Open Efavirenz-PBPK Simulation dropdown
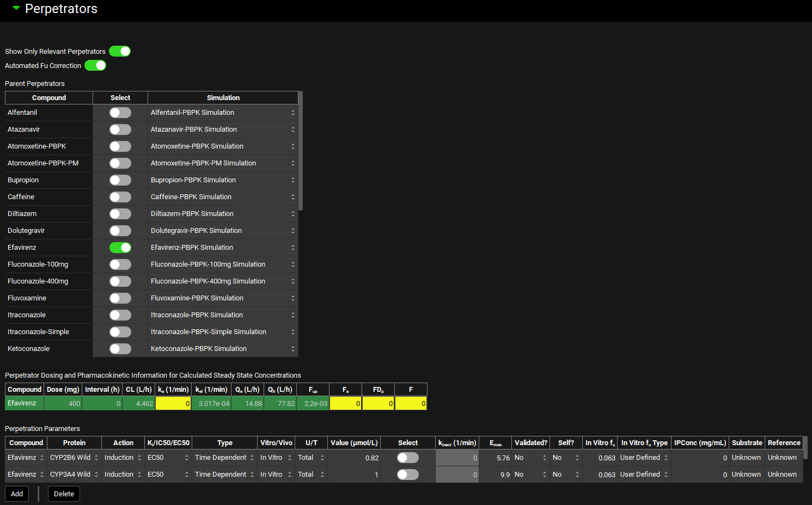This screenshot has height=505, width=812. 223,248
